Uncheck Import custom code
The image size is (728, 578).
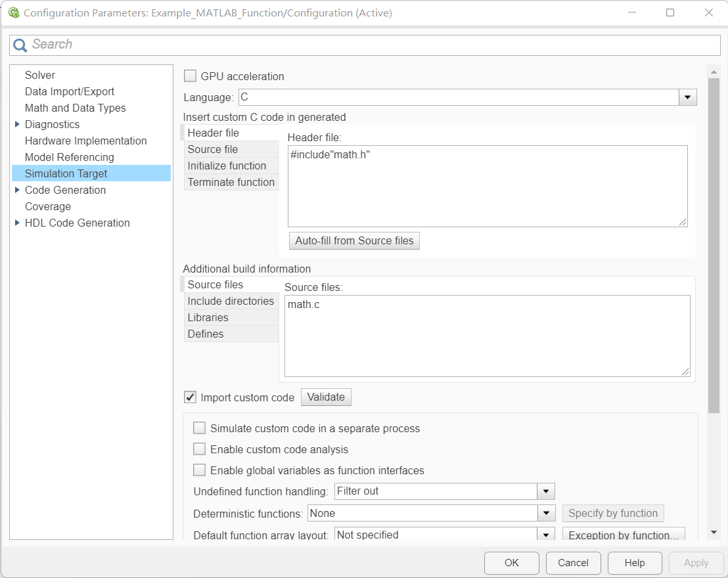(191, 397)
